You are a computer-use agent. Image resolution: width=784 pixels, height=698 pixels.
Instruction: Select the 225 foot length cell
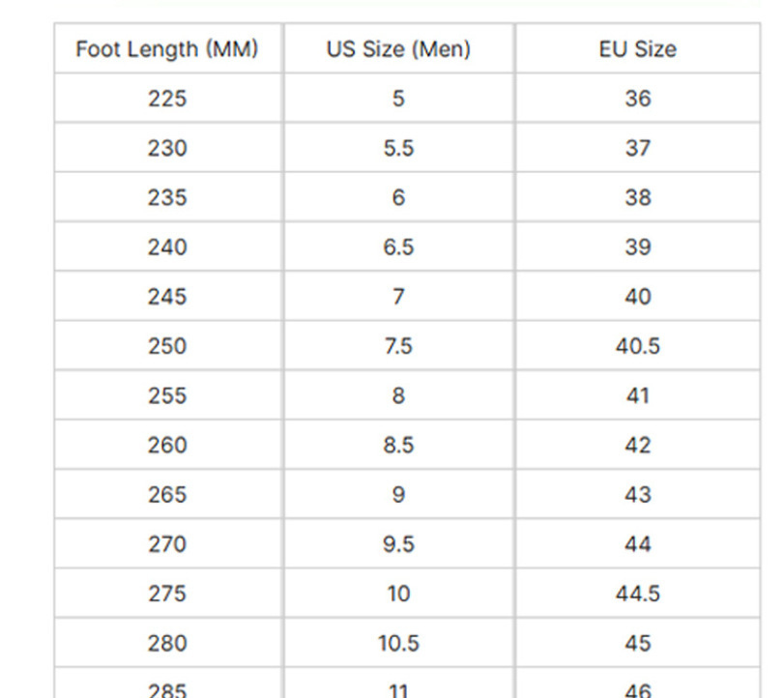click(x=167, y=99)
